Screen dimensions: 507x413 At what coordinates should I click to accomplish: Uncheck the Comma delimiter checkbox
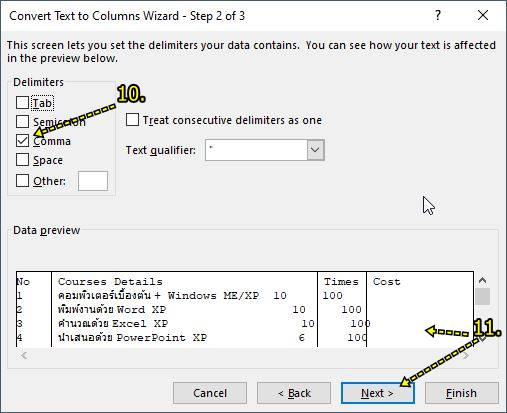[x=22, y=141]
